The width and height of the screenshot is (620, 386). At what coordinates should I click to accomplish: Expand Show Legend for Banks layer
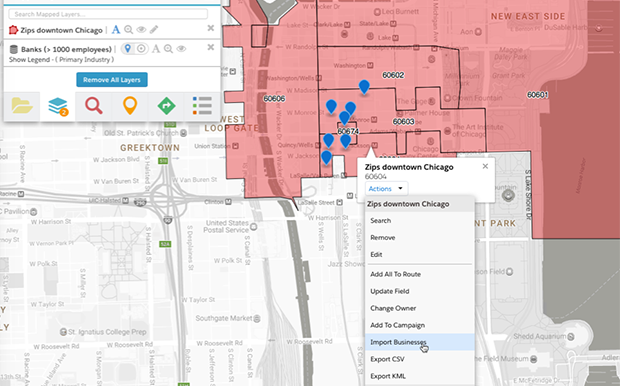61,60
